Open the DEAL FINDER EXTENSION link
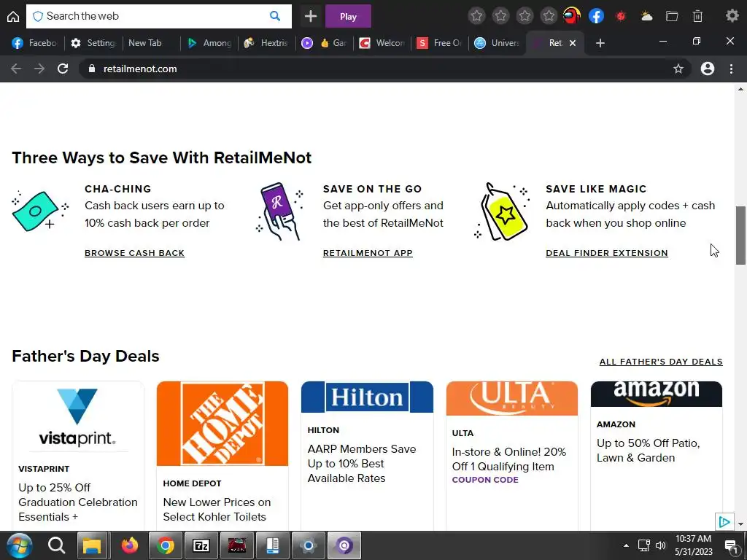The width and height of the screenshot is (747, 560). (607, 253)
